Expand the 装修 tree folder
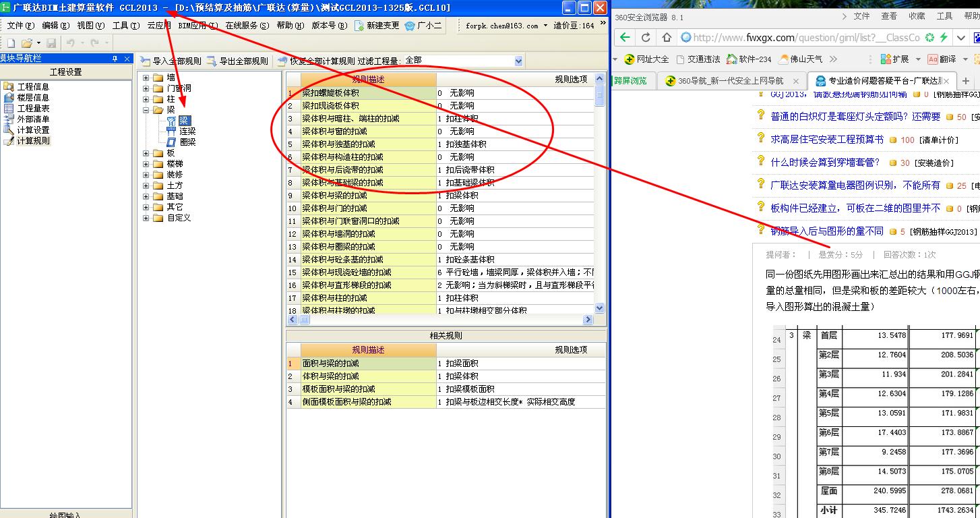 (146, 175)
